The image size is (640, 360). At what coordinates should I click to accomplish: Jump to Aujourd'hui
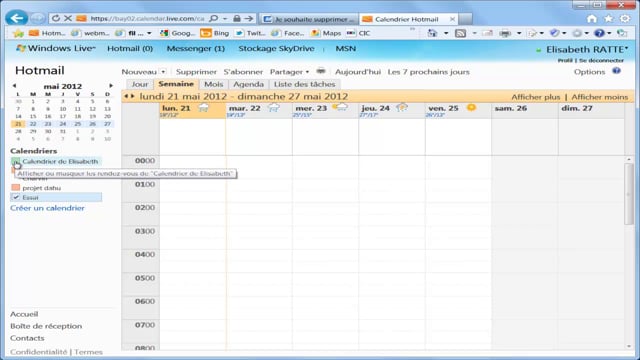358,72
